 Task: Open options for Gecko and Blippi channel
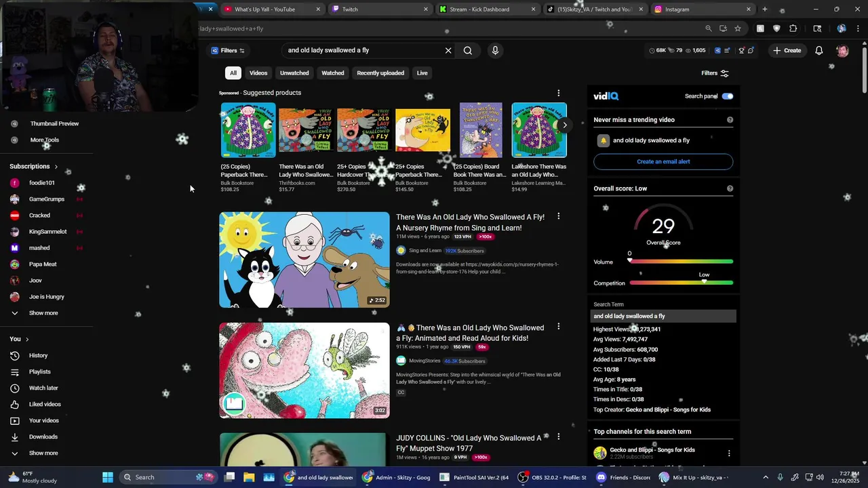(x=729, y=453)
